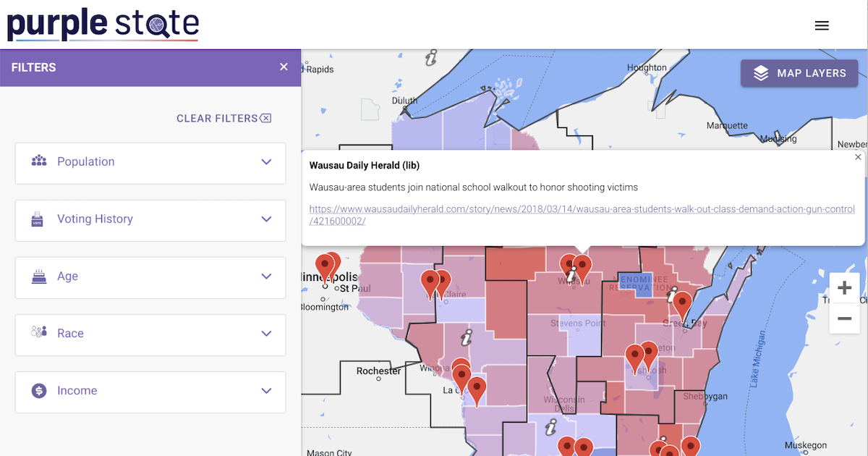Open map layers via the stacked layers icon
Viewport: 868px width, 456px height.
click(760, 73)
